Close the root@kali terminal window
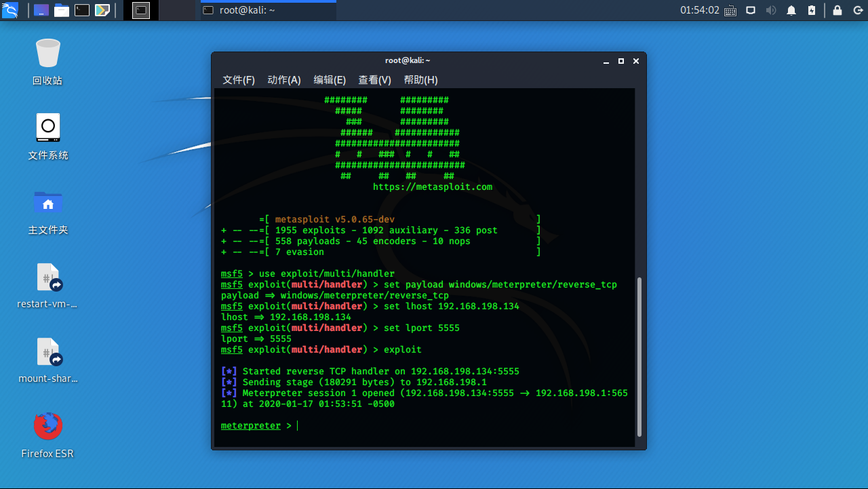 coord(636,61)
